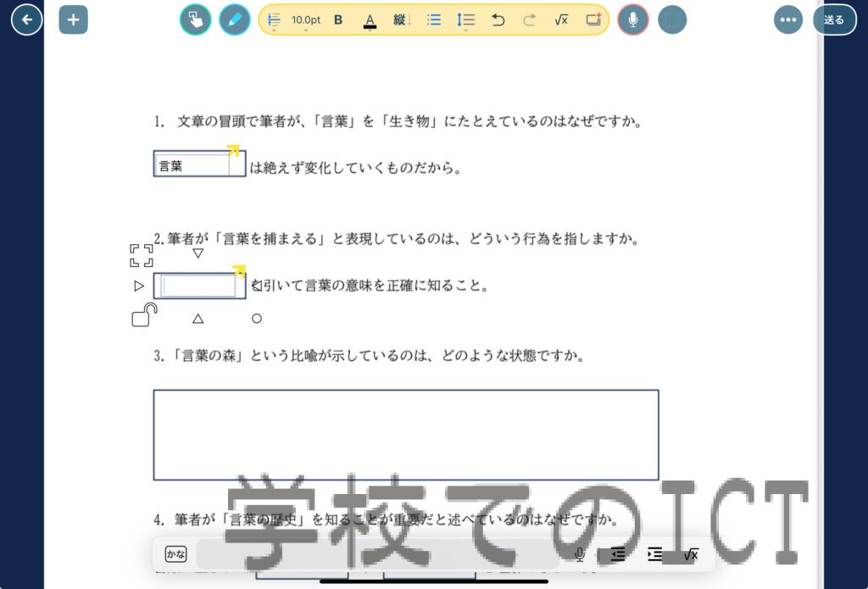
Task: Toggle the unlock padlock on selected box
Action: pos(144,315)
